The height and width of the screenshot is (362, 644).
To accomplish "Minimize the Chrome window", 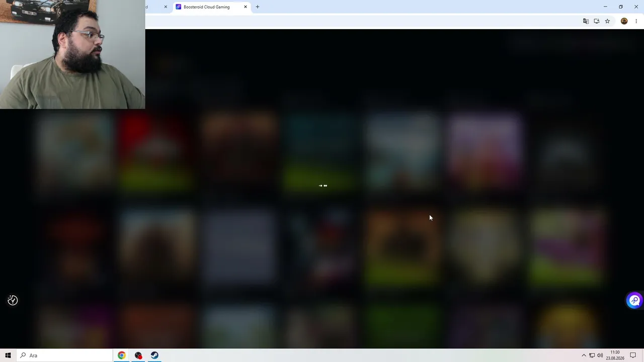I will 605,7.
